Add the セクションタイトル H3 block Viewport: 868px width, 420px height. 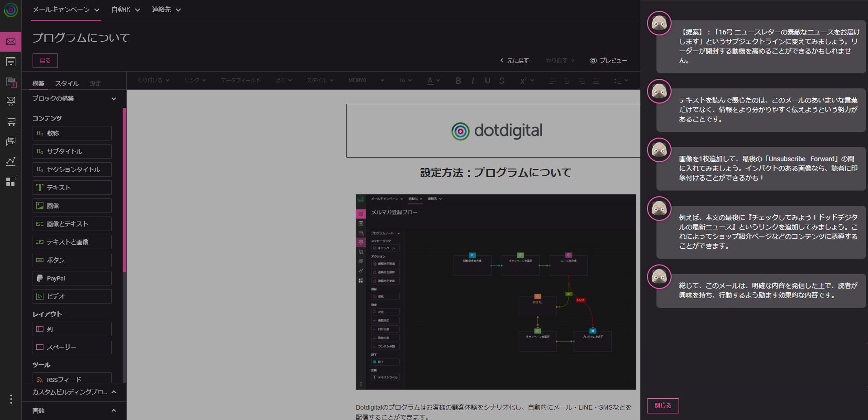pyautogui.click(x=72, y=169)
